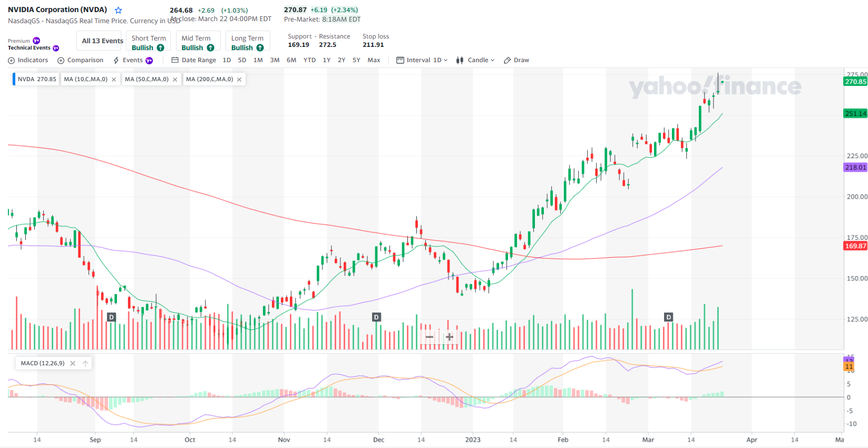The width and height of the screenshot is (868, 448).
Task: Click the Long Term bullish arrow icon
Action: (260, 47)
